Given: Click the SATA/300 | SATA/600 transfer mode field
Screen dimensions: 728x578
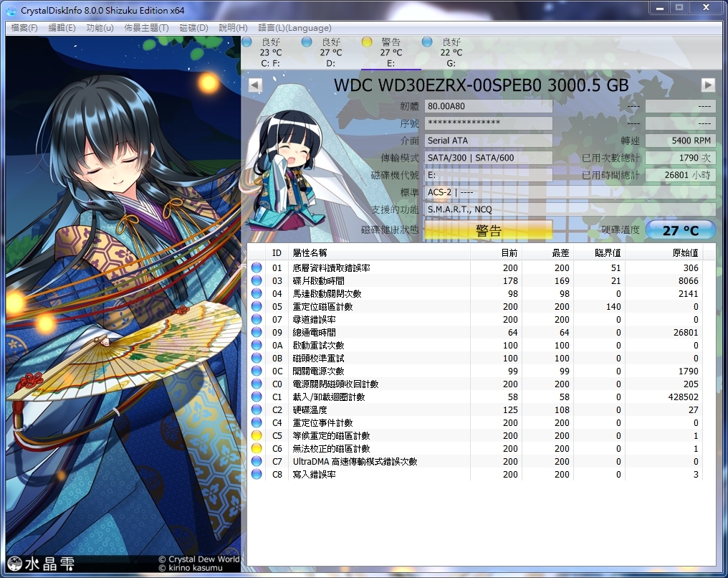Looking at the screenshot, I should 489,158.
